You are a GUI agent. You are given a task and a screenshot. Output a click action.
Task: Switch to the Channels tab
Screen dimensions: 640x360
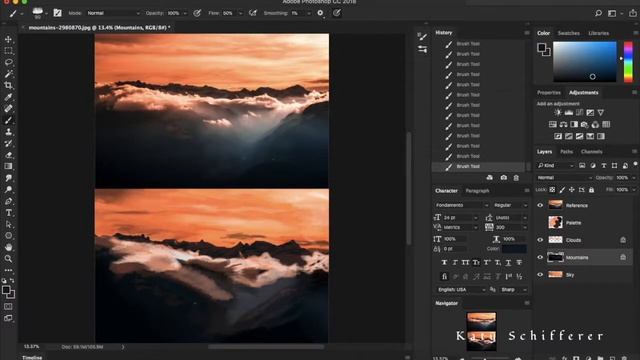click(591, 152)
